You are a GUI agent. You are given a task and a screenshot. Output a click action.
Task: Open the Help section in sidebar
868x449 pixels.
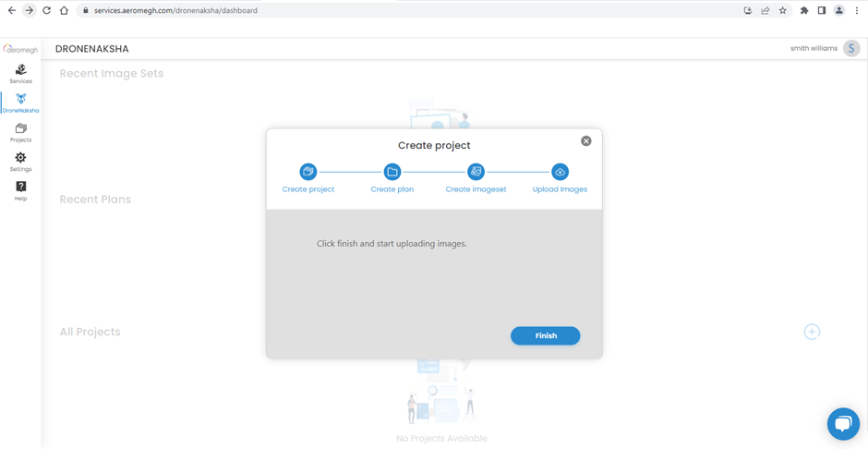(20, 190)
